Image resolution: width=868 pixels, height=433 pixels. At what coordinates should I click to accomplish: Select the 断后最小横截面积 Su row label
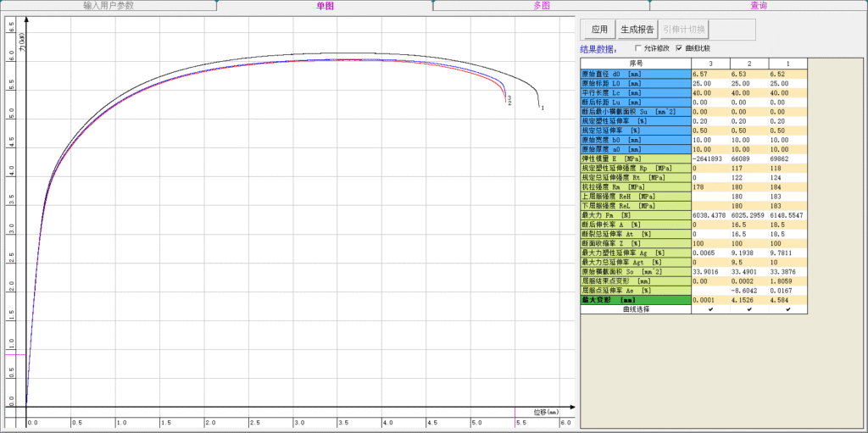click(636, 112)
